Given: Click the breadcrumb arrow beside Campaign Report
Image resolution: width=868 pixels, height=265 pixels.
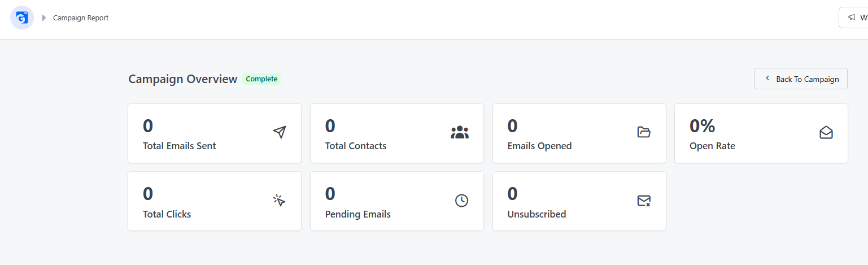Looking at the screenshot, I should [x=44, y=18].
